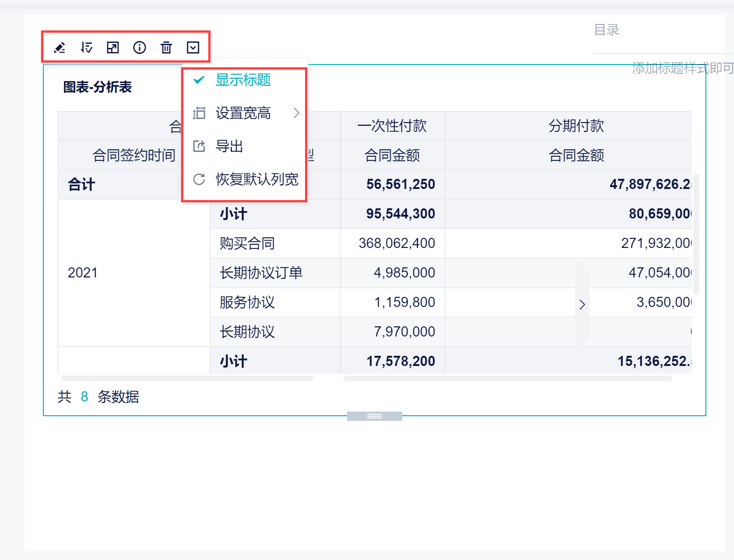Click the expand fullscreen icon in toolbar
This screenshot has height=560, width=734.
(113, 47)
